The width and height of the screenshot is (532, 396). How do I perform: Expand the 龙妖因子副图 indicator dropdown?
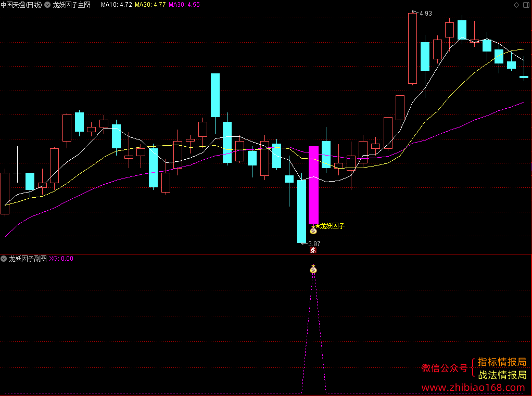coord(4,259)
